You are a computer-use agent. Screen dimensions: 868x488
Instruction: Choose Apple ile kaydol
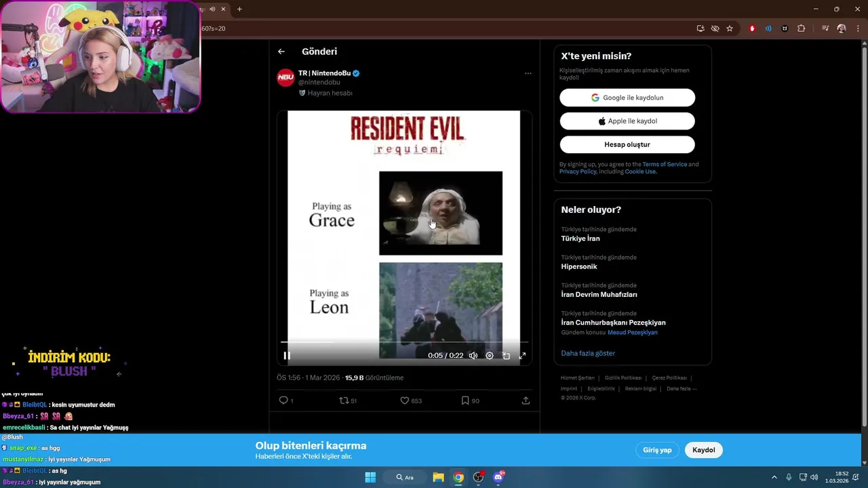[x=627, y=121]
